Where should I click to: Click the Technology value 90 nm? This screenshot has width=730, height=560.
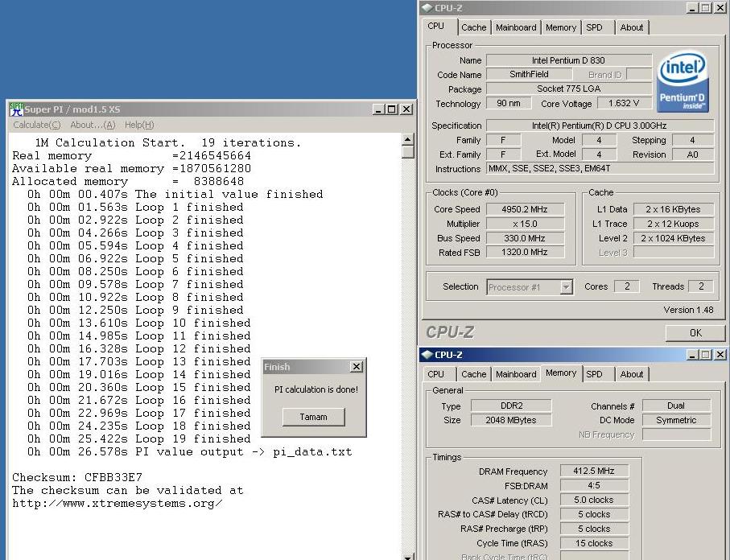509,103
